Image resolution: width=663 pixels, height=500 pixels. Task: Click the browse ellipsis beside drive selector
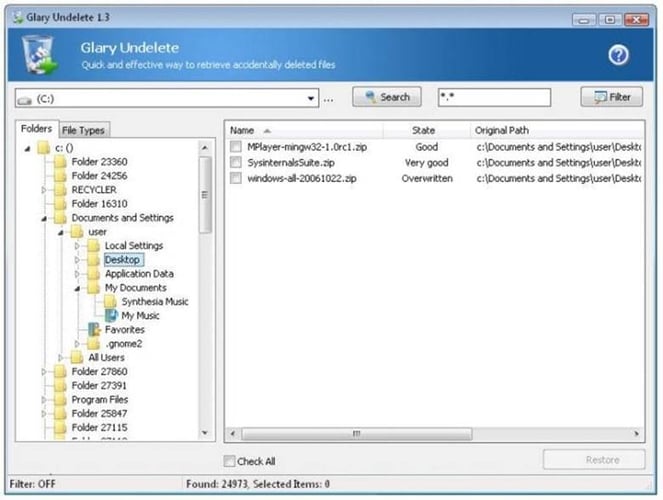[327, 98]
